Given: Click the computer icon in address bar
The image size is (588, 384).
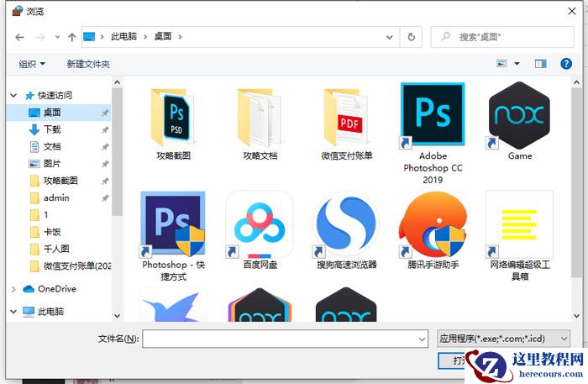Looking at the screenshot, I should 89,37.
